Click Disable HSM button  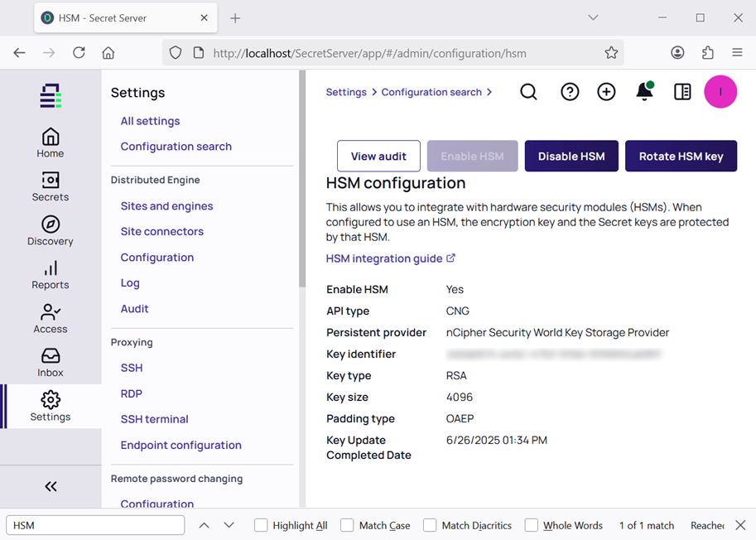(x=571, y=156)
